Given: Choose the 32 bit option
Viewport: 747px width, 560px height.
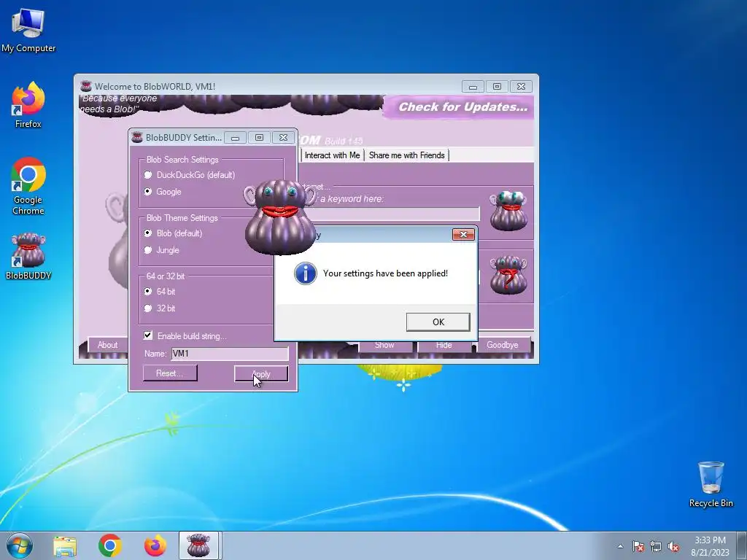Looking at the screenshot, I should pos(160,308).
